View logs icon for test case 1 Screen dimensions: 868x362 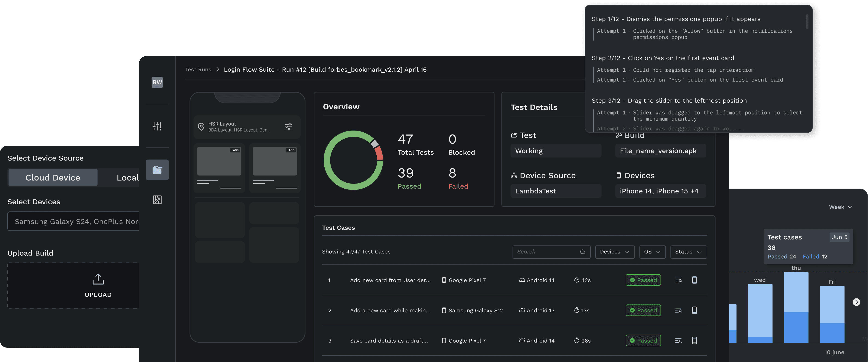coord(679,280)
